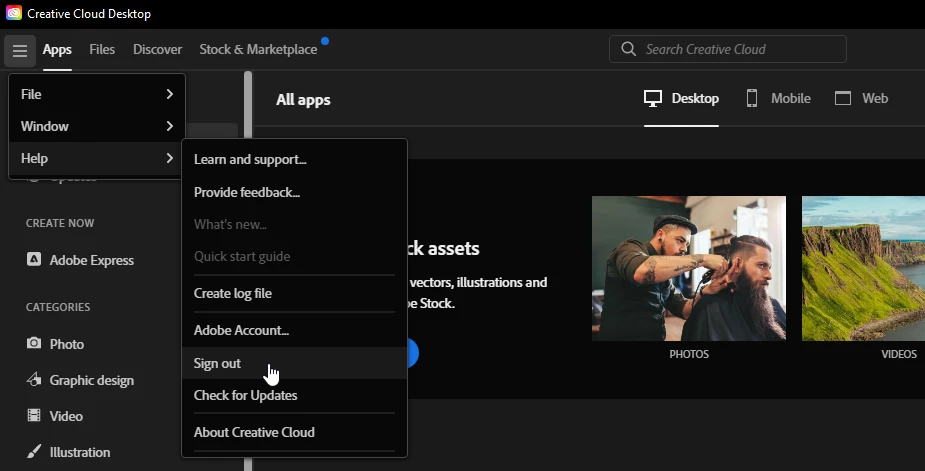Click the Illustration brush icon
925x471 pixels.
click(x=34, y=452)
